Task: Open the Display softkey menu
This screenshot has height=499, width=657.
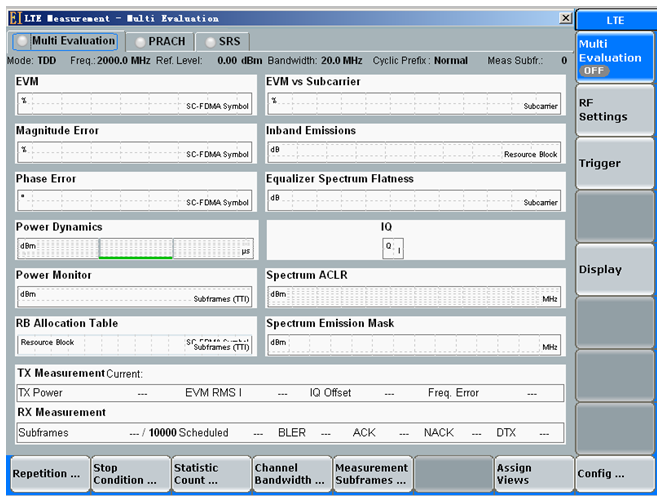Action: (614, 269)
